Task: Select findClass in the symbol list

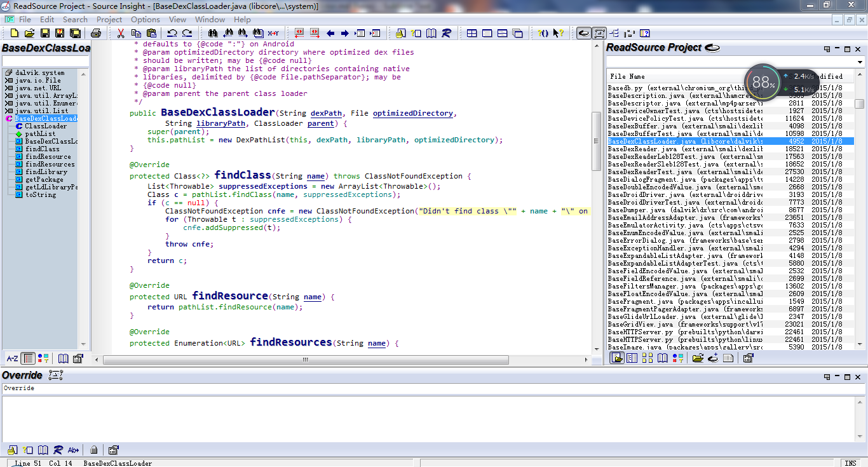Action: (x=42, y=149)
